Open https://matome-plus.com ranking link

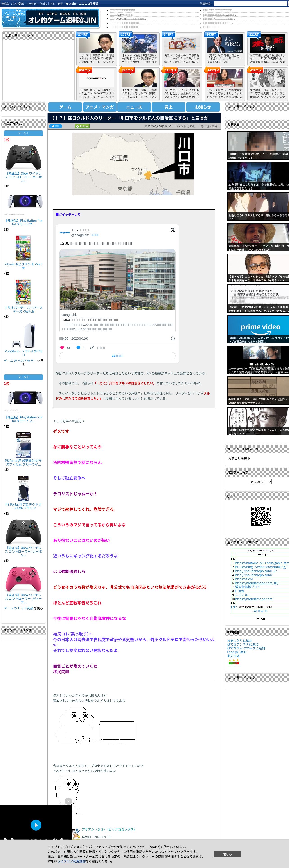pyautogui.click(x=262, y=563)
